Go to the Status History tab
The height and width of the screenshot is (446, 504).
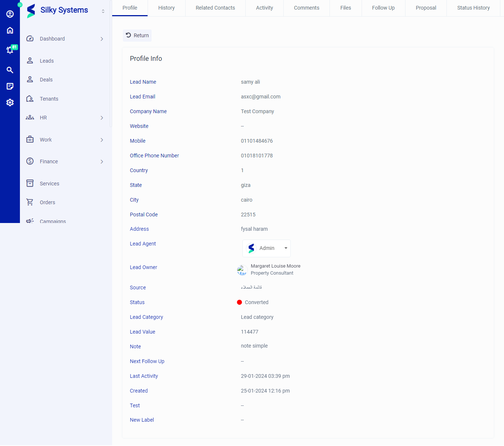point(473,8)
